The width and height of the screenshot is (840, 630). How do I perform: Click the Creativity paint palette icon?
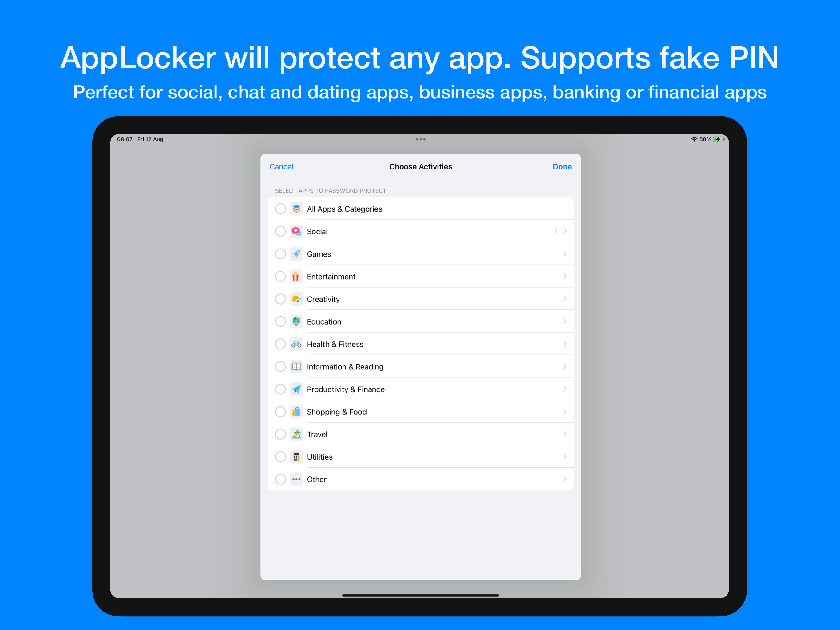296,299
